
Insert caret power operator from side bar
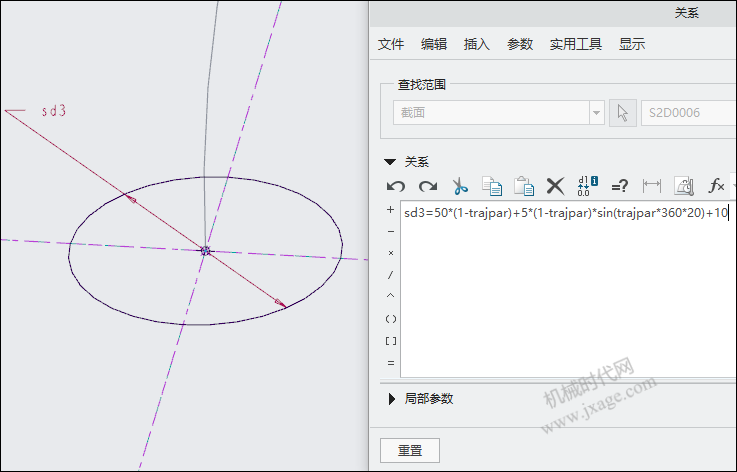coord(391,296)
